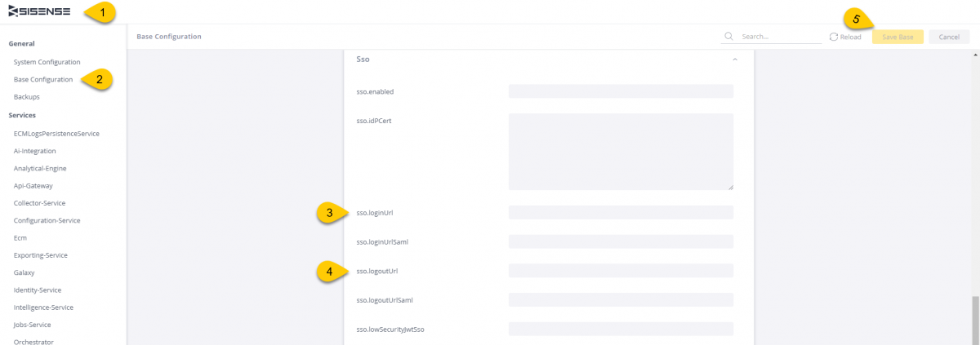Select Base Configuration in sidebar

43,79
